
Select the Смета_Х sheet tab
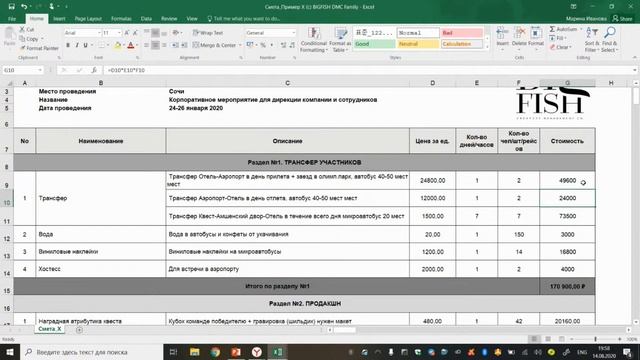(50, 329)
